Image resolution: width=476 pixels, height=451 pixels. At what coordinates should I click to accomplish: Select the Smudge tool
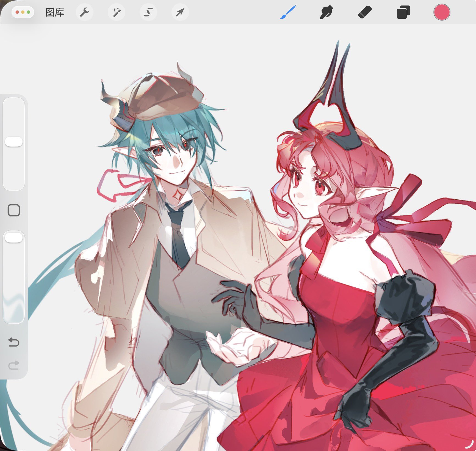click(326, 12)
